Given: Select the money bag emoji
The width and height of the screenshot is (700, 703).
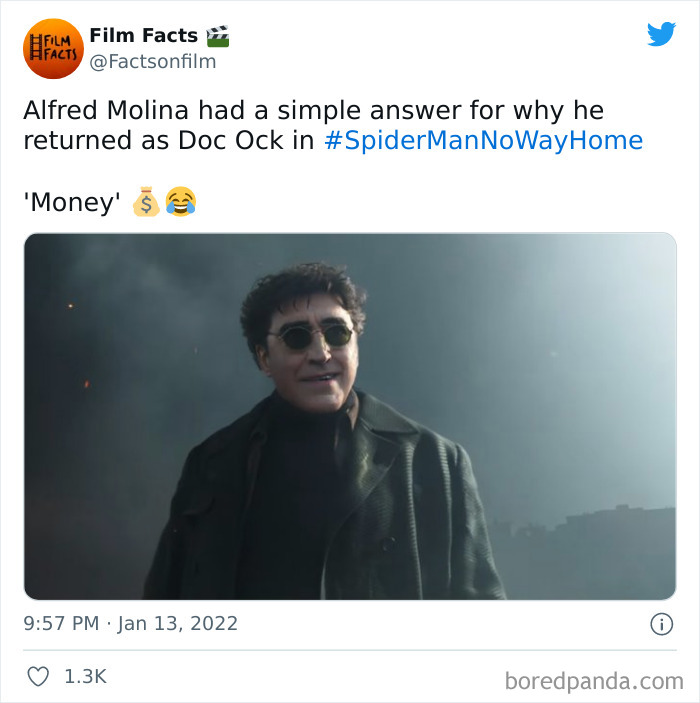Looking at the screenshot, I should coord(146,201).
